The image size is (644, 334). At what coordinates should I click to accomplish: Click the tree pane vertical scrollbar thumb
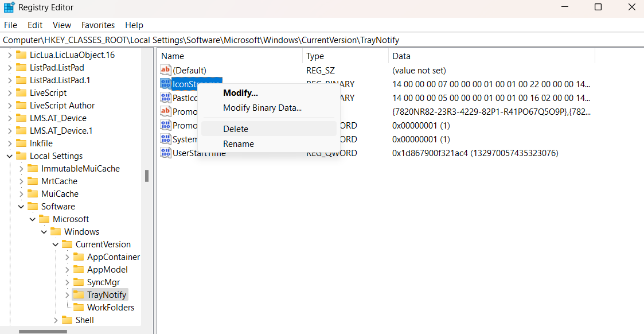(147, 176)
